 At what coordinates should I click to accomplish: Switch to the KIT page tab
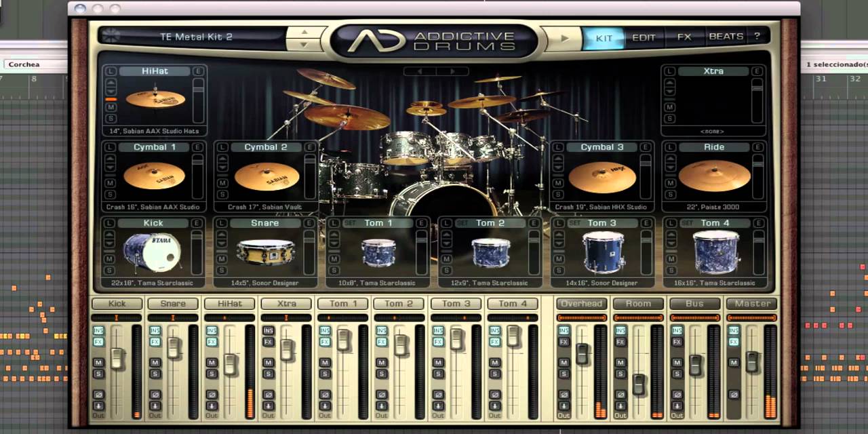click(604, 37)
